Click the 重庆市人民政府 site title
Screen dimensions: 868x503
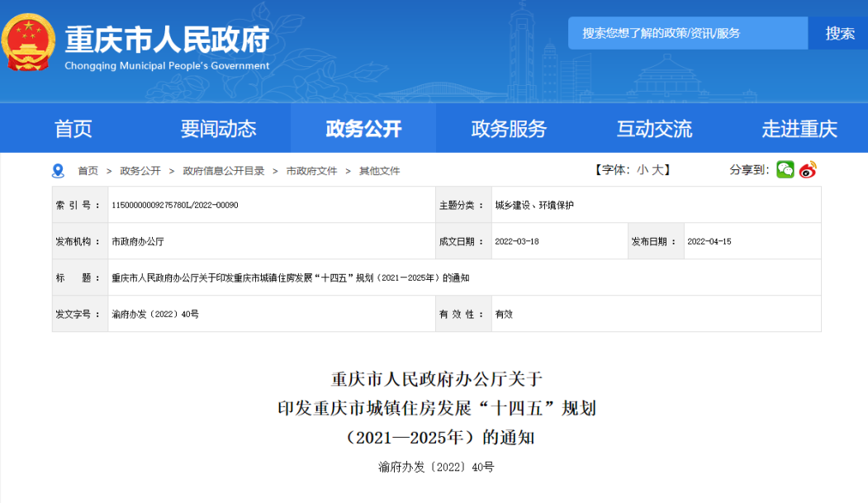tap(167, 40)
